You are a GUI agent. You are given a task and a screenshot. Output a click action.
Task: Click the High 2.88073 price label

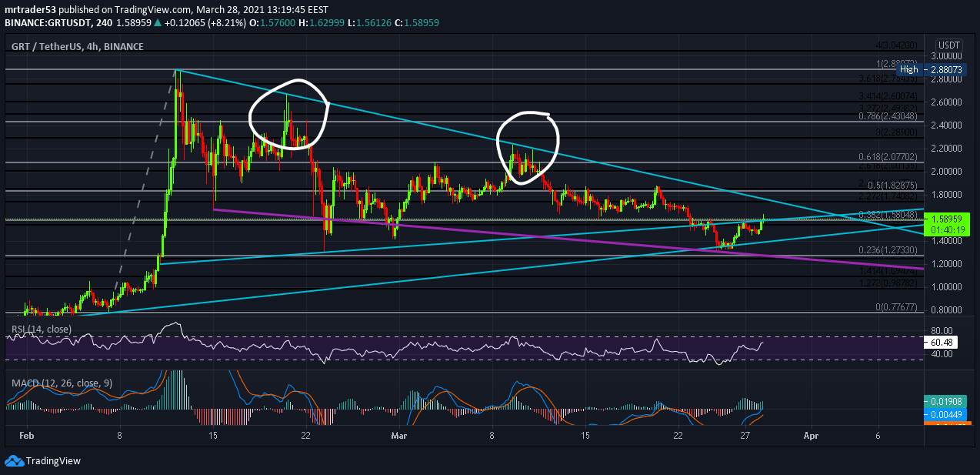[x=932, y=69]
